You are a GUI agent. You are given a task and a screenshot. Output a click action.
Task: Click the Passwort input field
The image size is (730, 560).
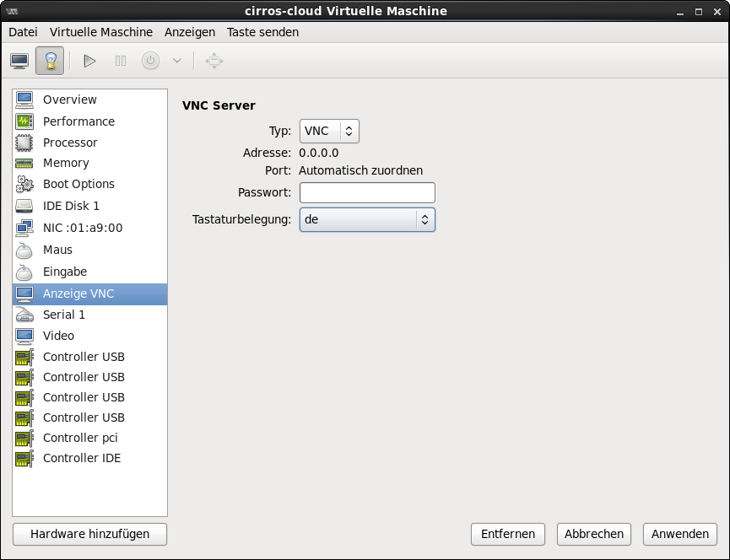[x=367, y=192]
